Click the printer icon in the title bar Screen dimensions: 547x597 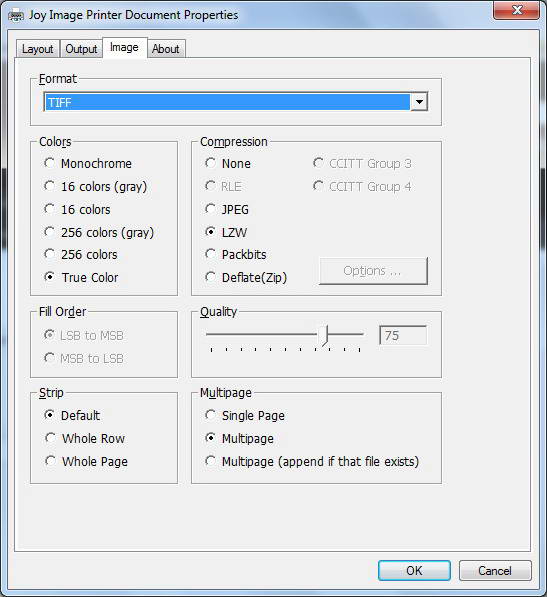[x=16, y=16]
